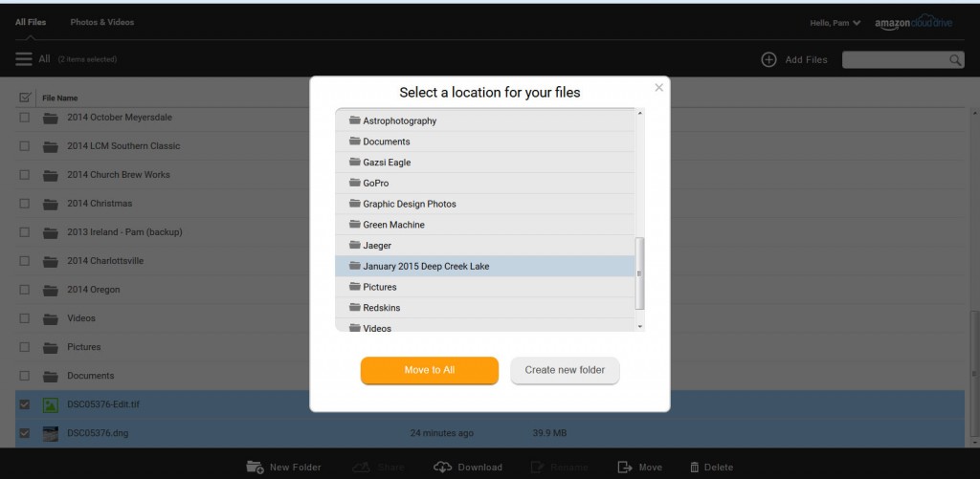
Task: Click the 2014 Charlottsville folder name
Action: click(105, 261)
